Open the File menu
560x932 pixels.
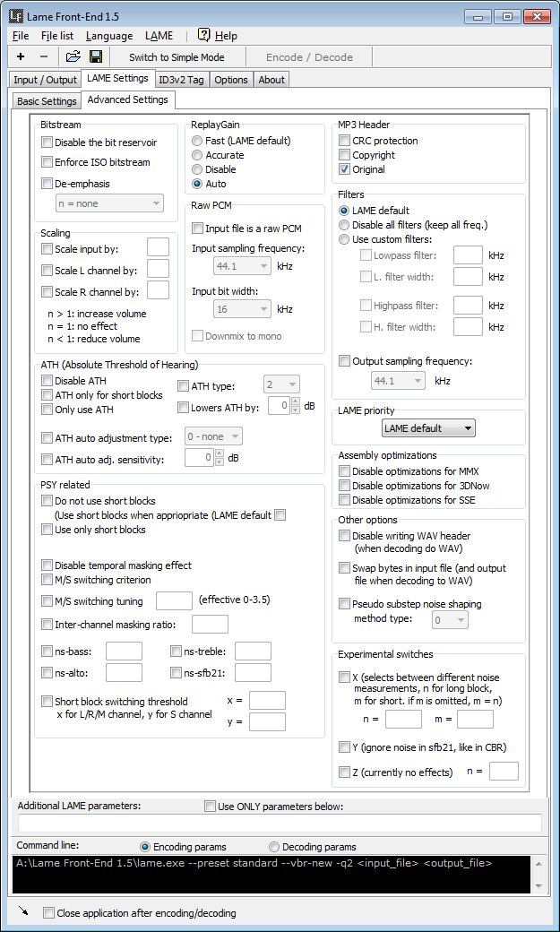[21, 36]
